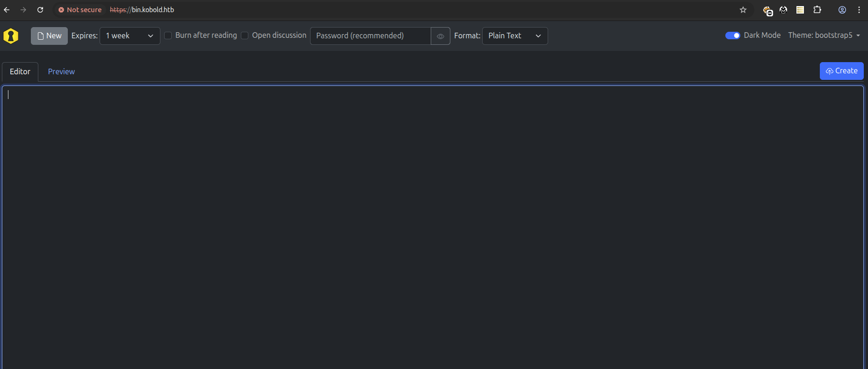The image size is (868, 369).
Task: Bookmark this page with star icon
Action: (x=743, y=10)
